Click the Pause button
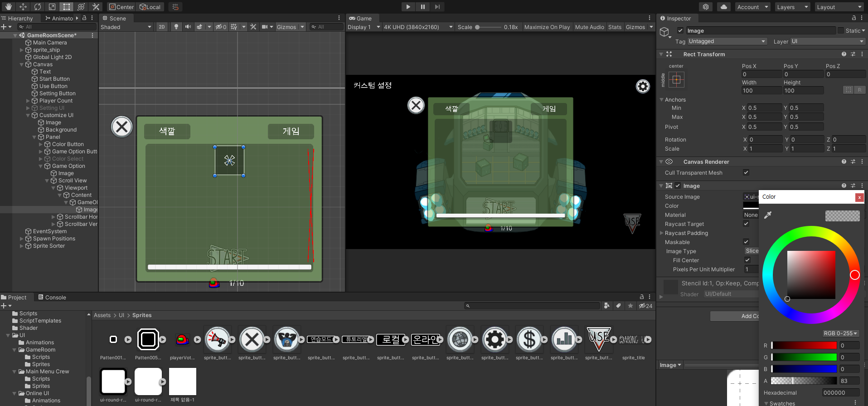This screenshot has height=406, width=868. click(x=422, y=7)
